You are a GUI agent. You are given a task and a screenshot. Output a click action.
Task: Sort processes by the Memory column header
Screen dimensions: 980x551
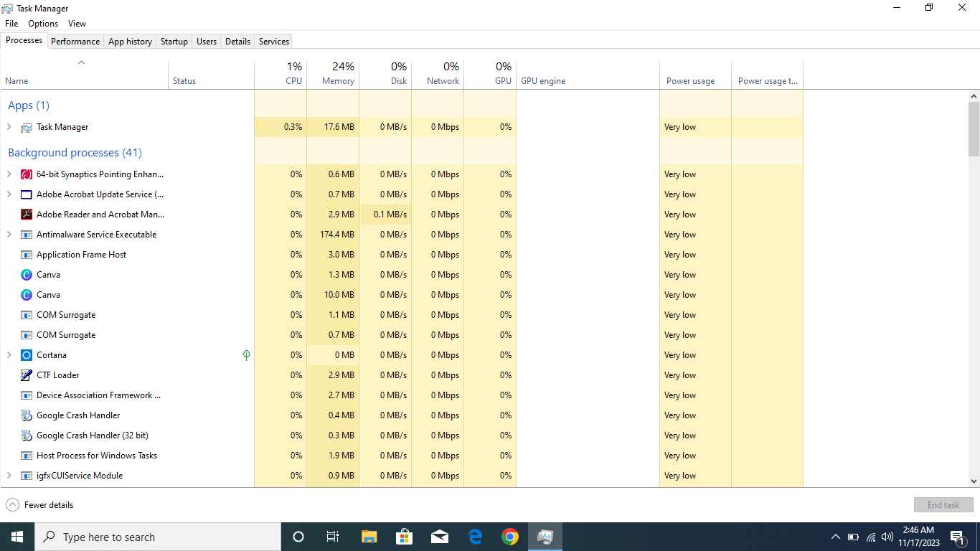pos(338,81)
